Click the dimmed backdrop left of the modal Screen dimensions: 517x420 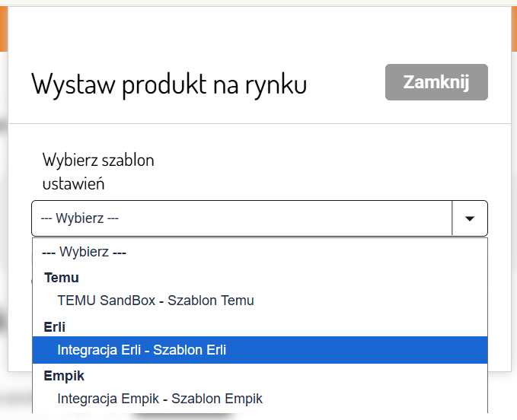[x=3, y=228]
